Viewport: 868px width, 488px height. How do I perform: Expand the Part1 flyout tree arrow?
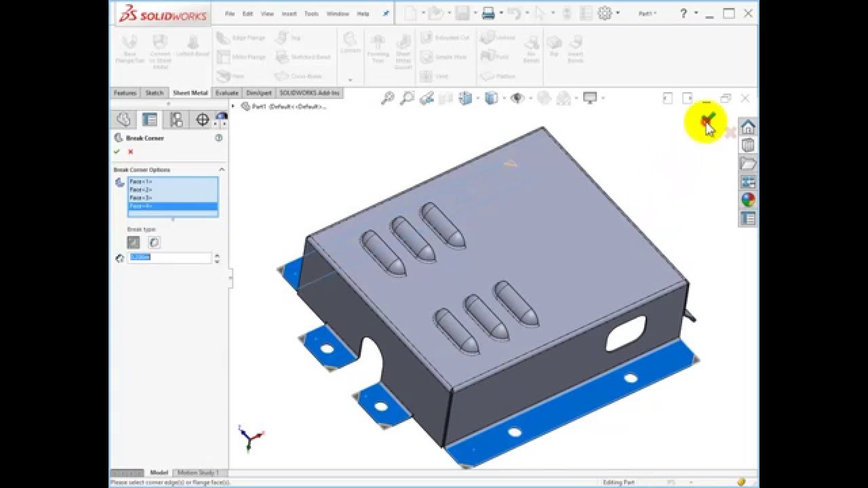click(x=234, y=106)
